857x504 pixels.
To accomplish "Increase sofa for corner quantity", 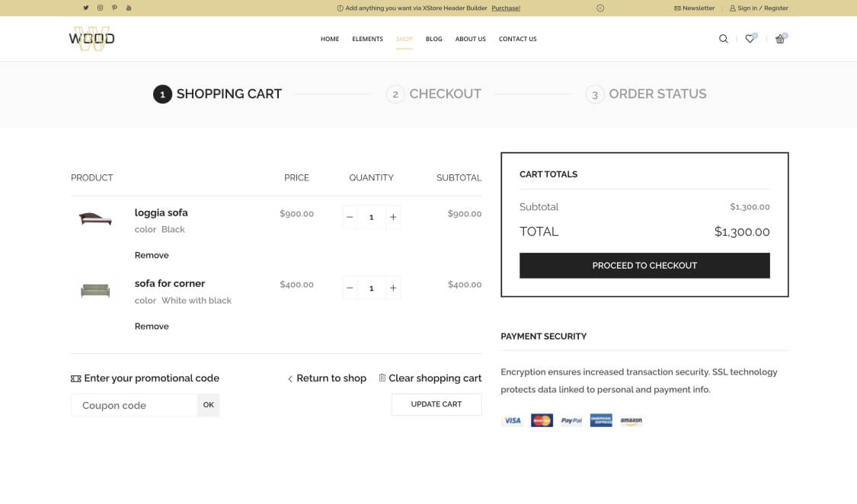I will tap(393, 288).
